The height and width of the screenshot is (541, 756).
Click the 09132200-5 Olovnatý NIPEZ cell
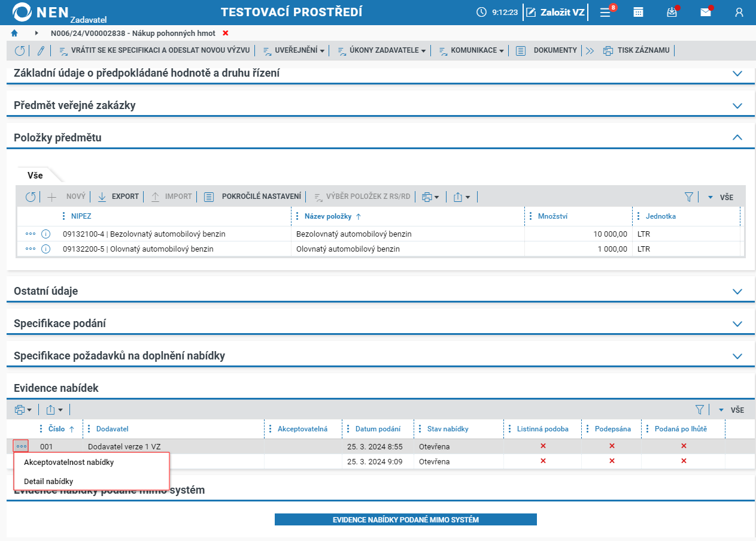coord(174,249)
